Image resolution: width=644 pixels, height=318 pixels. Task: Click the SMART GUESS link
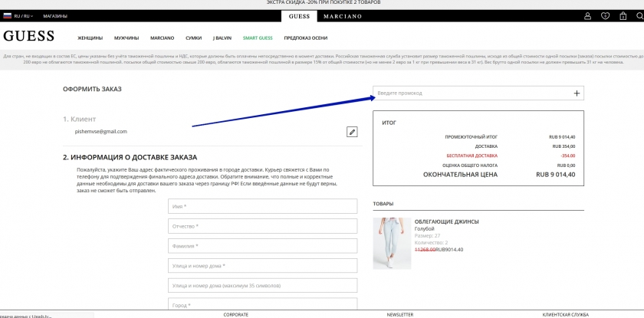point(258,38)
